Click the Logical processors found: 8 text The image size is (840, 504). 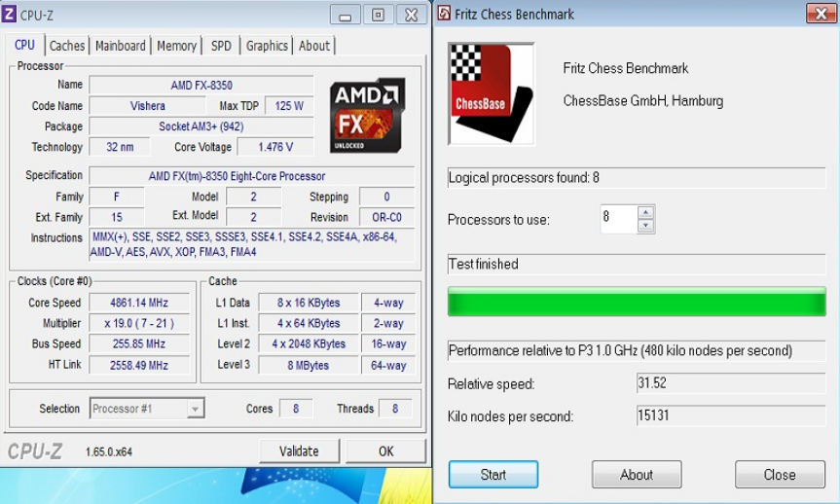coord(524,178)
